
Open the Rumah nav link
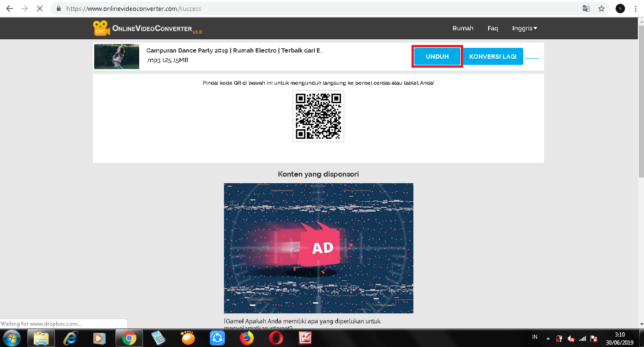[x=463, y=28]
